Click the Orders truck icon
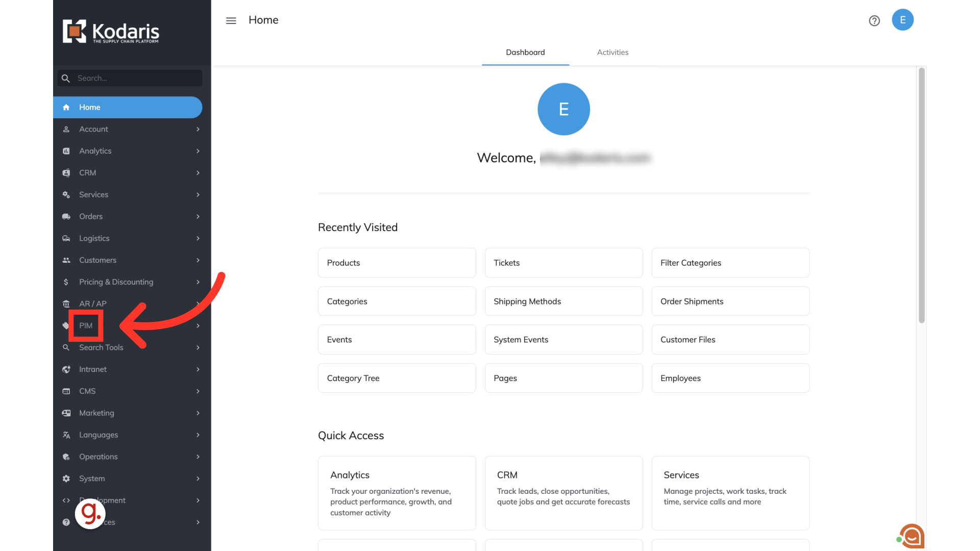This screenshot has height=551, width=980. point(66,216)
